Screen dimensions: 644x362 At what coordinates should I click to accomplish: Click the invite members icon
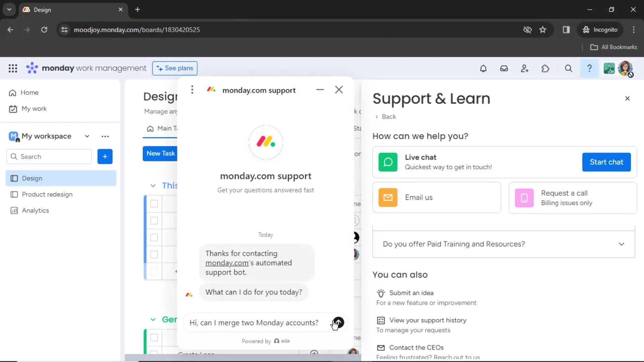[x=525, y=68]
